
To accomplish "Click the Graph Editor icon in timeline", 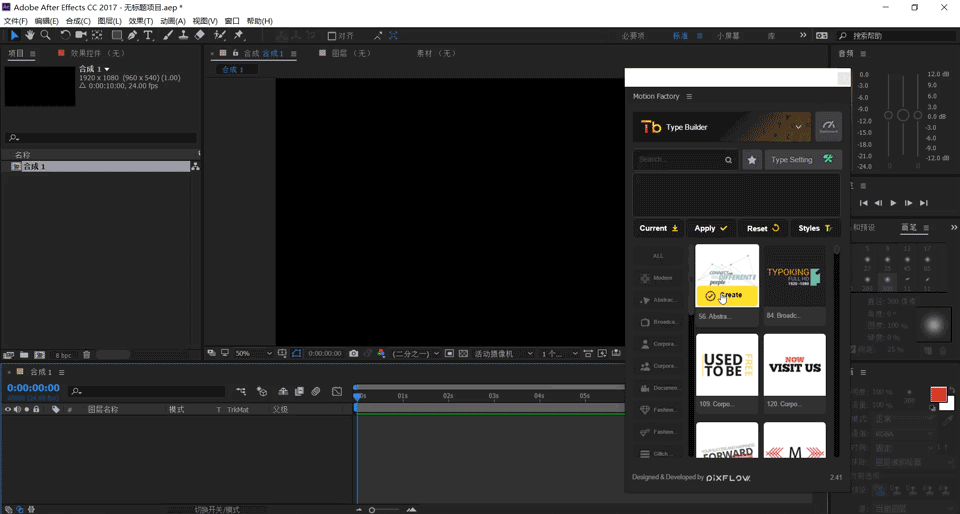I will [337, 392].
